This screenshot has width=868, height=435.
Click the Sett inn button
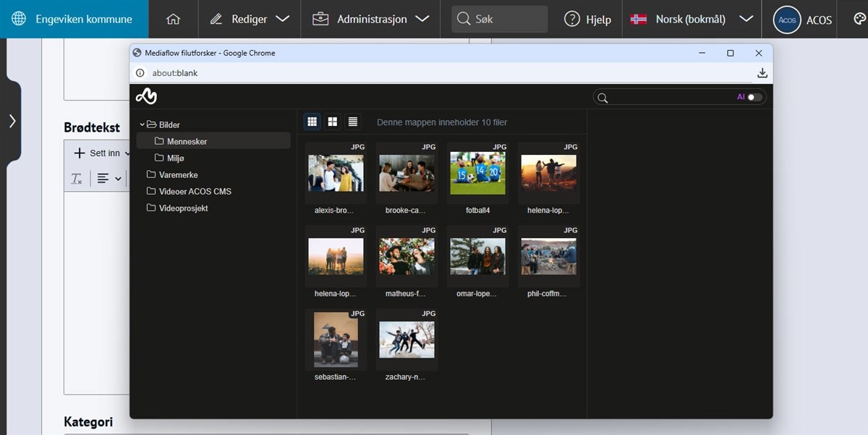[97, 153]
